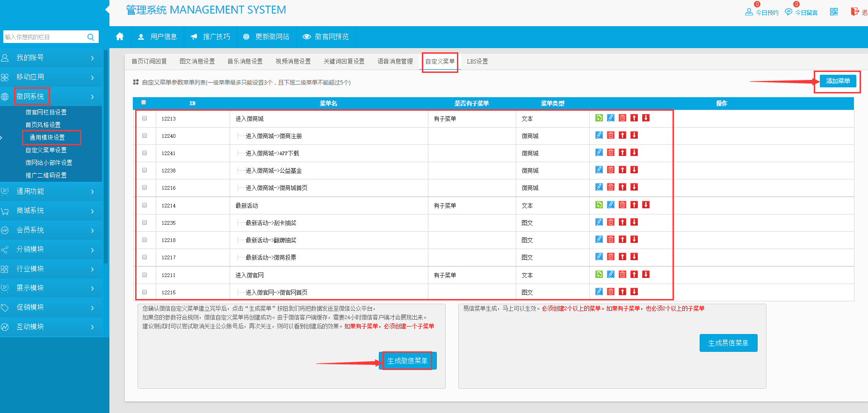Open 通用模块设置 submenu item
Viewport: 868px width, 413px height.
47,137
